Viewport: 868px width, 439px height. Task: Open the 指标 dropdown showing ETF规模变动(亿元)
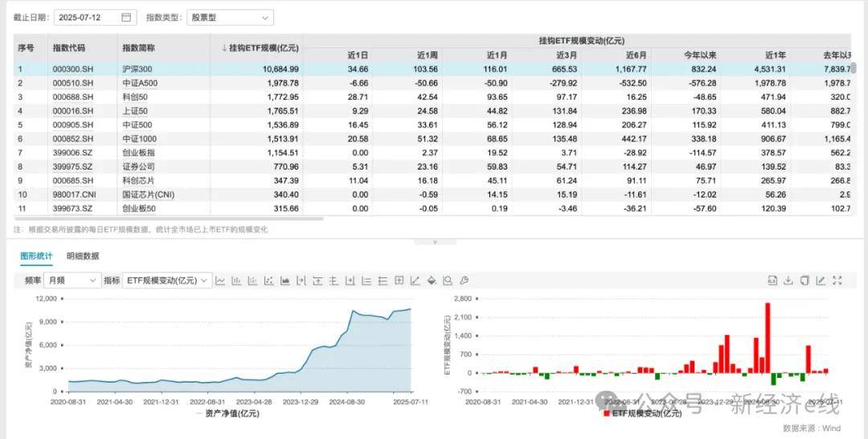tap(167, 281)
